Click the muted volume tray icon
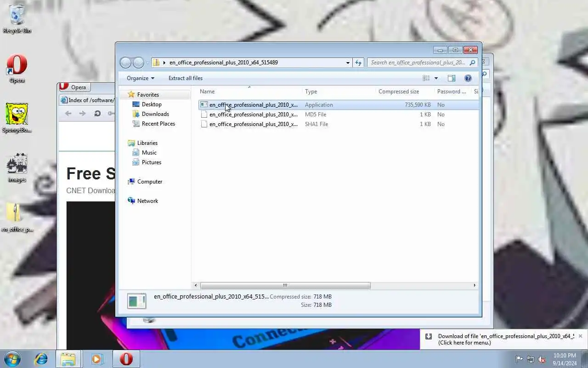Image resolution: width=588 pixels, height=368 pixels. pyautogui.click(x=542, y=359)
